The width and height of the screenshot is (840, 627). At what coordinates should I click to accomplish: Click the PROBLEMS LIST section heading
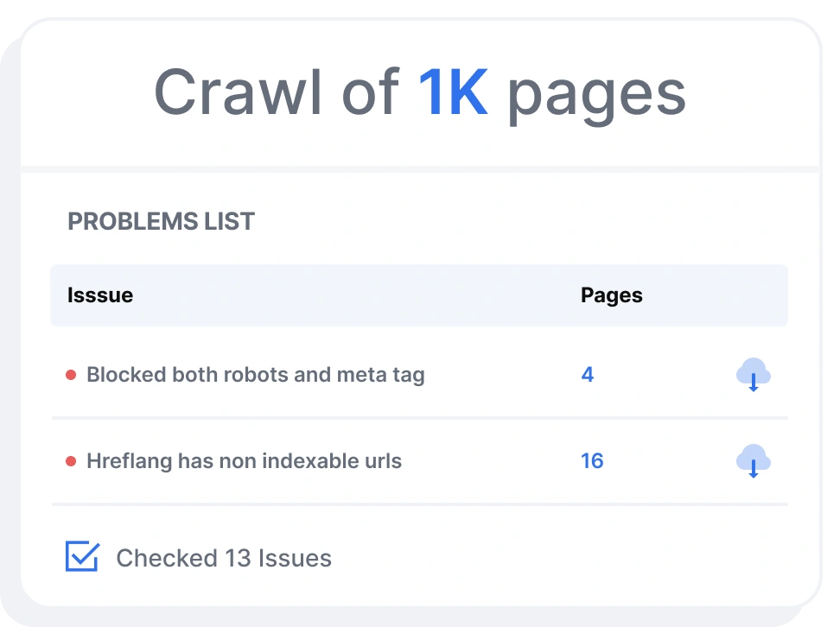[162, 222]
